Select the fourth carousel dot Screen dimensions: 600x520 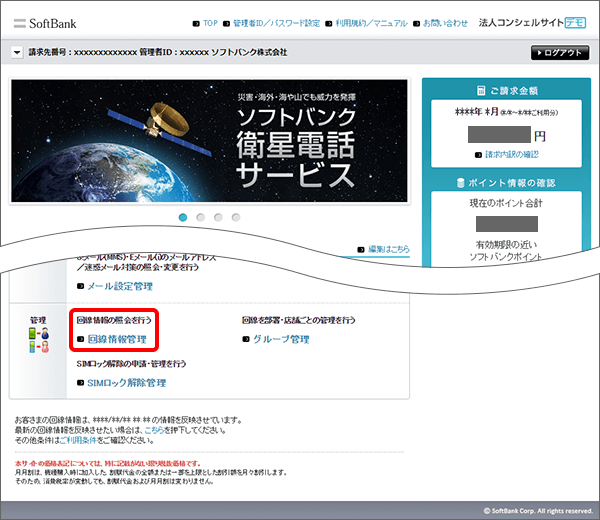click(x=235, y=216)
